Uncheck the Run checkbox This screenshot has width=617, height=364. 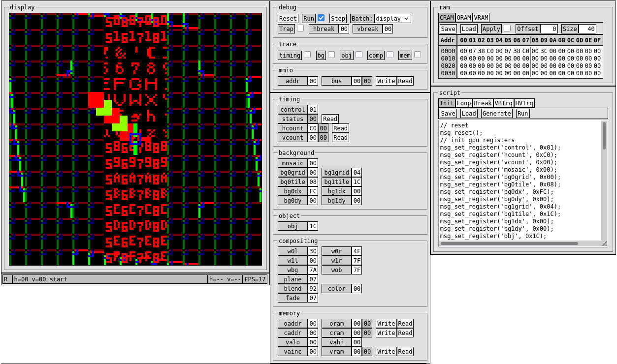click(x=321, y=18)
